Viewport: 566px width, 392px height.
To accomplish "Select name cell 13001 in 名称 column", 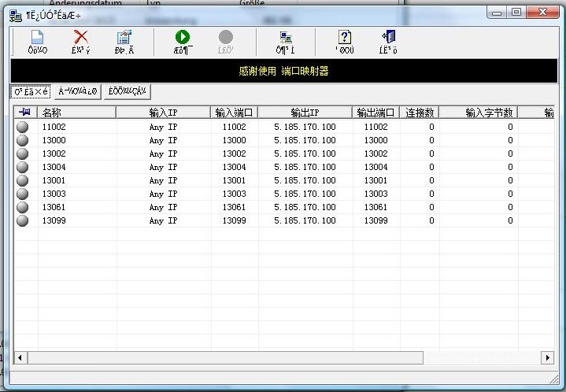I will (x=54, y=180).
